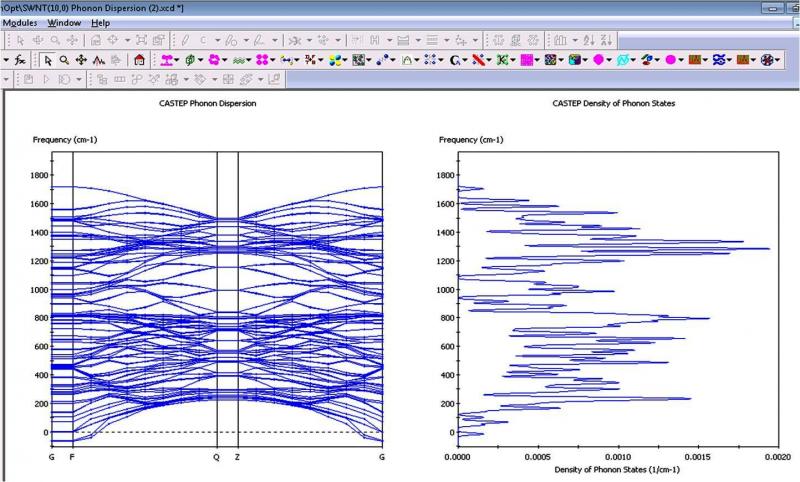Click the red and black chart peaks icon
Screen dimensions: 800x482
coord(98,60)
